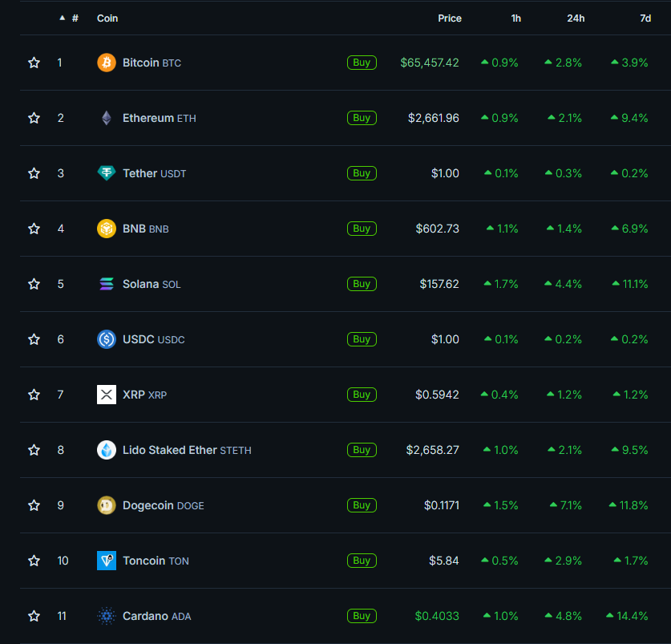Click Buy in the Tether row
The height and width of the screenshot is (644, 671).
362,173
